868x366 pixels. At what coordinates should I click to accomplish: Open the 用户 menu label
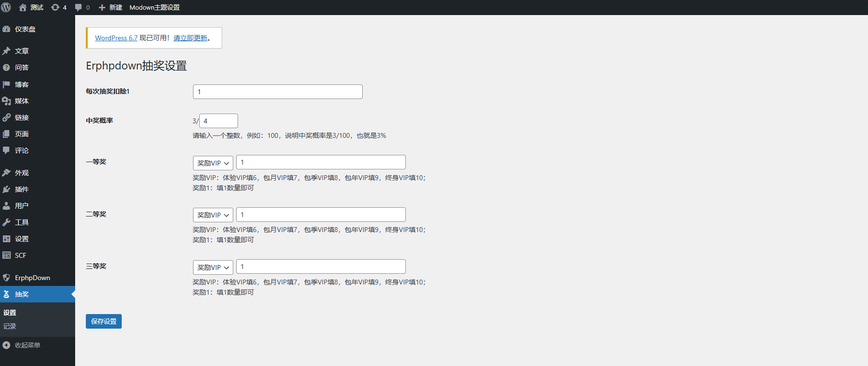22,206
